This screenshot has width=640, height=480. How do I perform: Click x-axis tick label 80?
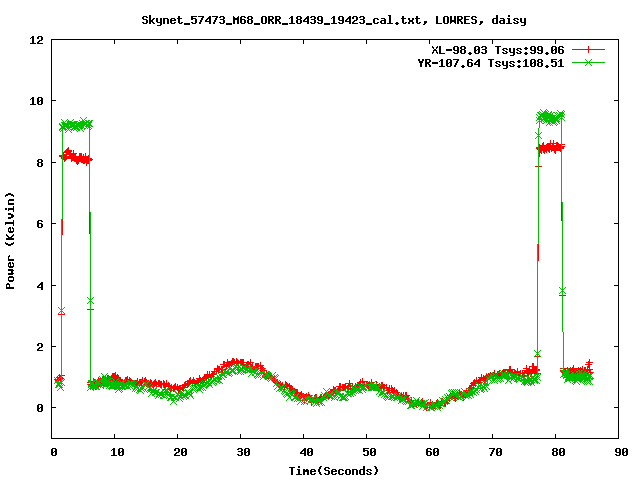point(558,452)
